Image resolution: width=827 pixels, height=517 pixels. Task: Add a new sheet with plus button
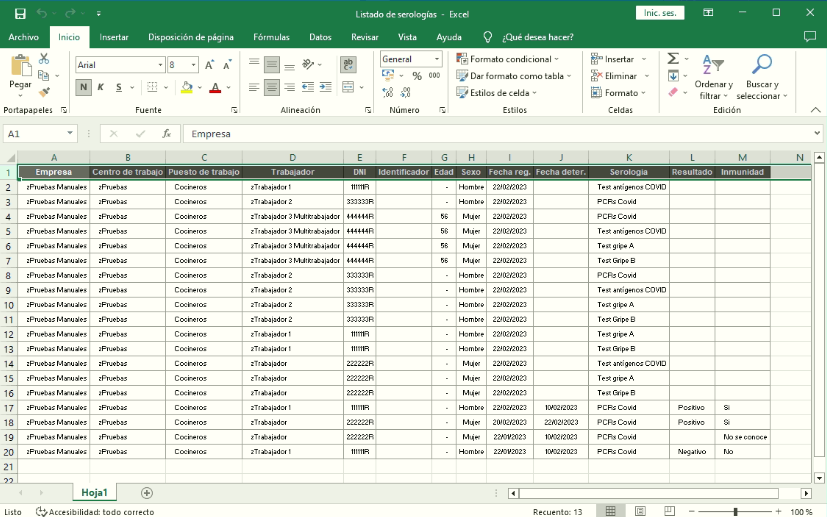pos(147,493)
